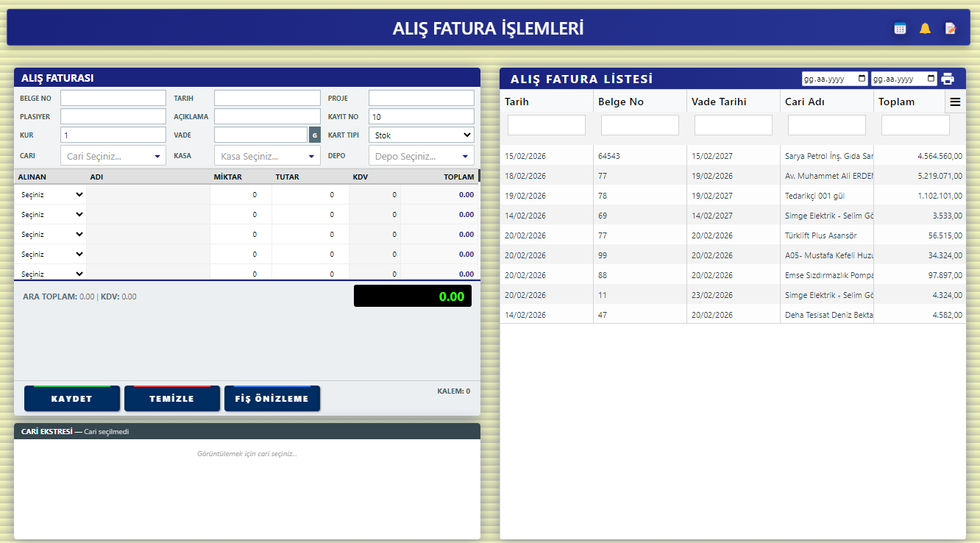The image size is (980, 543).
Task: Open the Kasa Seçiniz dropdown
Action: [x=267, y=156]
